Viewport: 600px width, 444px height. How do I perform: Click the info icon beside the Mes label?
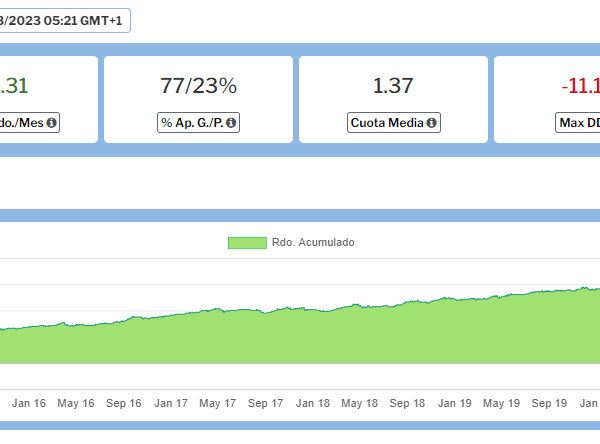click(x=52, y=123)
